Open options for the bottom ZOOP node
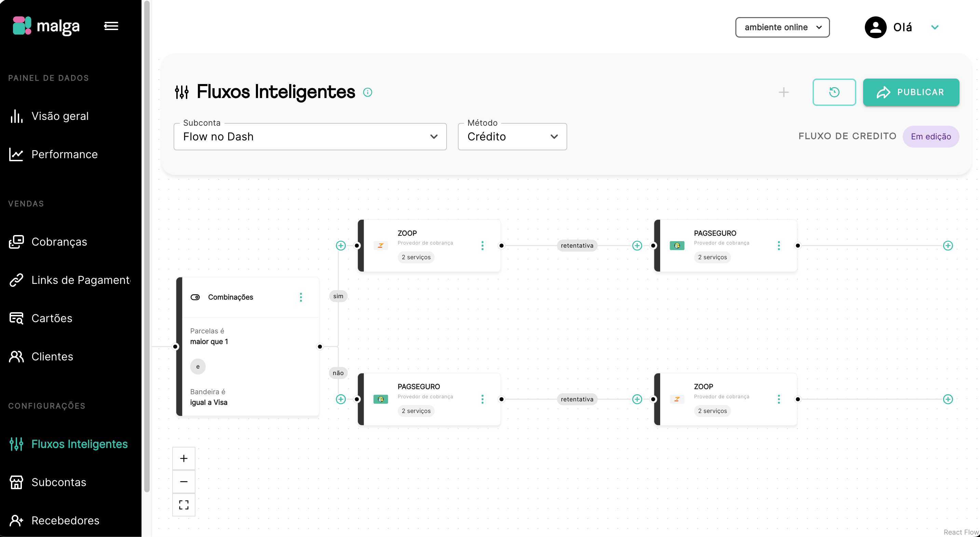The width and height of the screenshot is (980, 537). 778,399
